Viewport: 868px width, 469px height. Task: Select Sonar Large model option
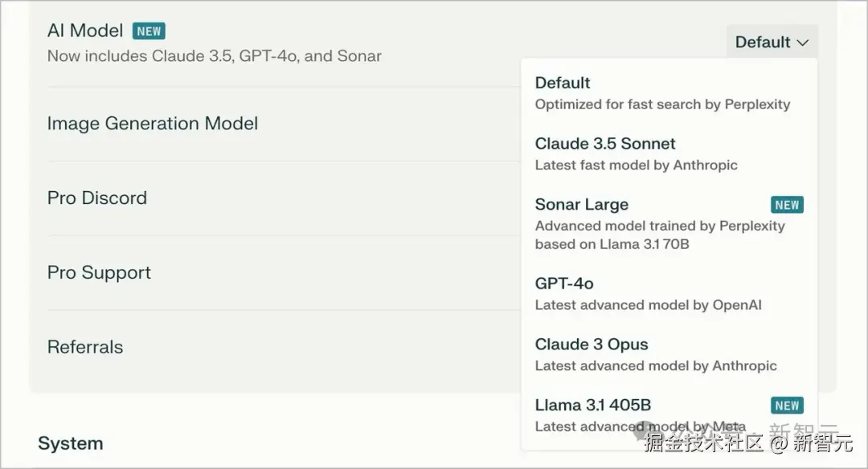click(582, 205)
